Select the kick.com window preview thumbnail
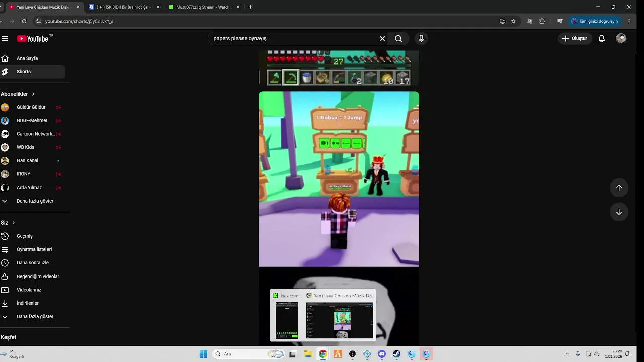This screenshot has height=362, width=644. [x=287, y=320]
